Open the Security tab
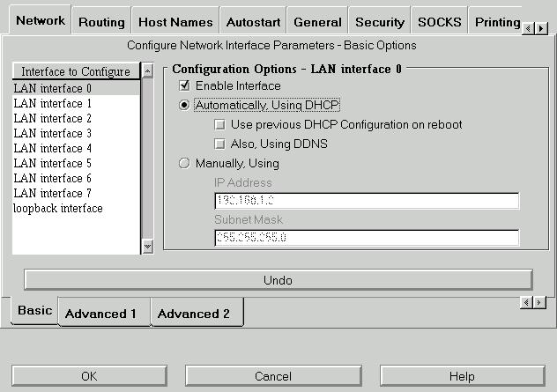Screen dimensions: 557x392 (x=380, y=22)
